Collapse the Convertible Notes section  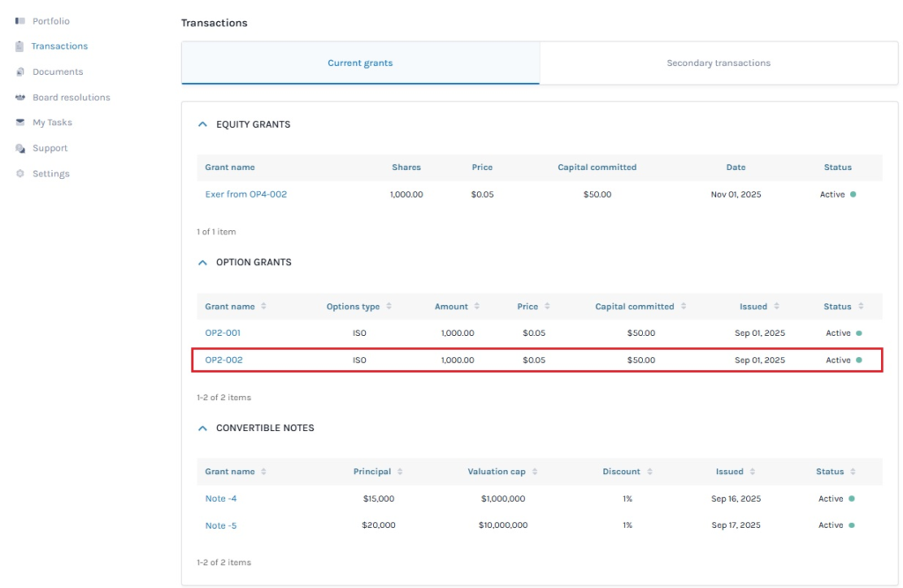click(202, 428)
